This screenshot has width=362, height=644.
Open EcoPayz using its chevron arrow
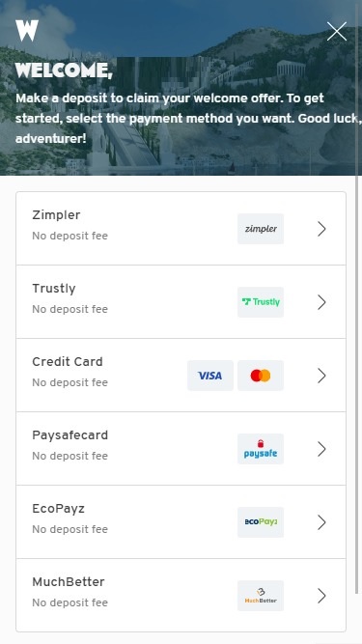point(321,522)
